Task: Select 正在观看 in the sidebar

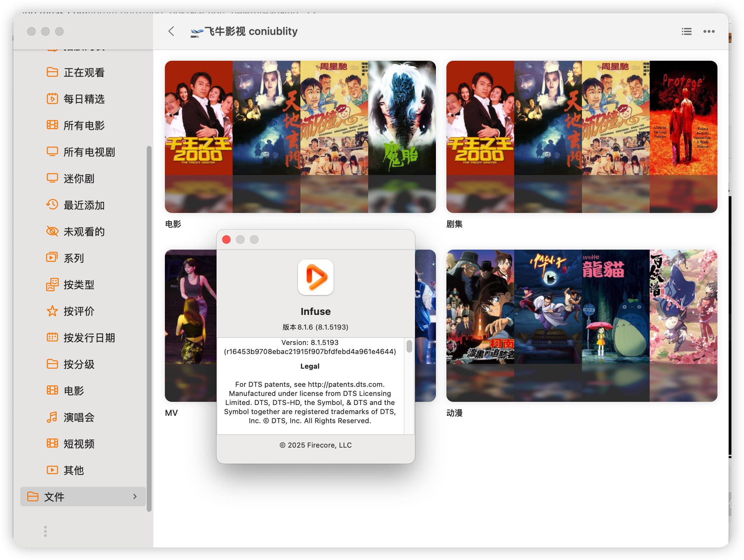Action: click(x=83, y=72)
